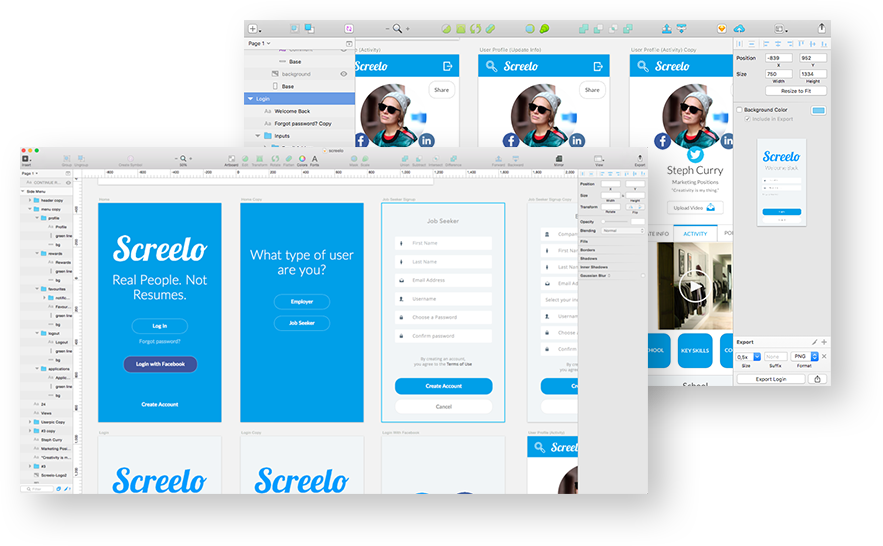883x546 pixels.
Task: Click the Forward icon in front toolbar
Action: click(498, 160)
